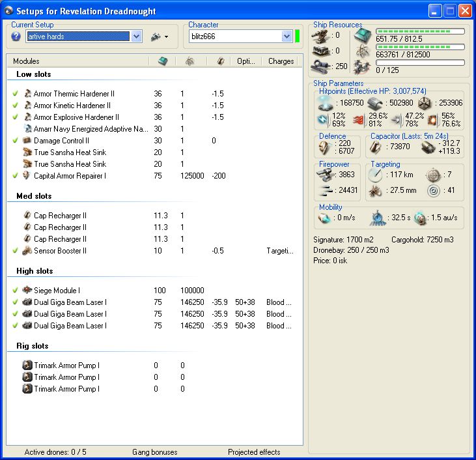Open Projected effects panel
Screen dimensions: 476x460
254,452
